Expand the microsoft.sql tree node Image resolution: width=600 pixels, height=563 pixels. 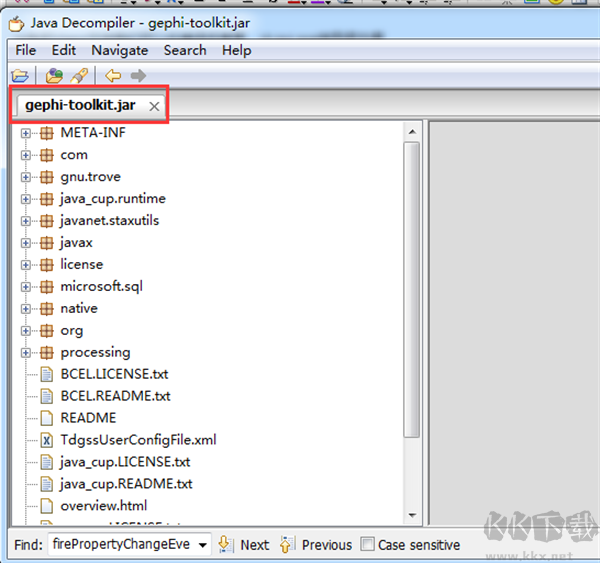coord(26,287)
